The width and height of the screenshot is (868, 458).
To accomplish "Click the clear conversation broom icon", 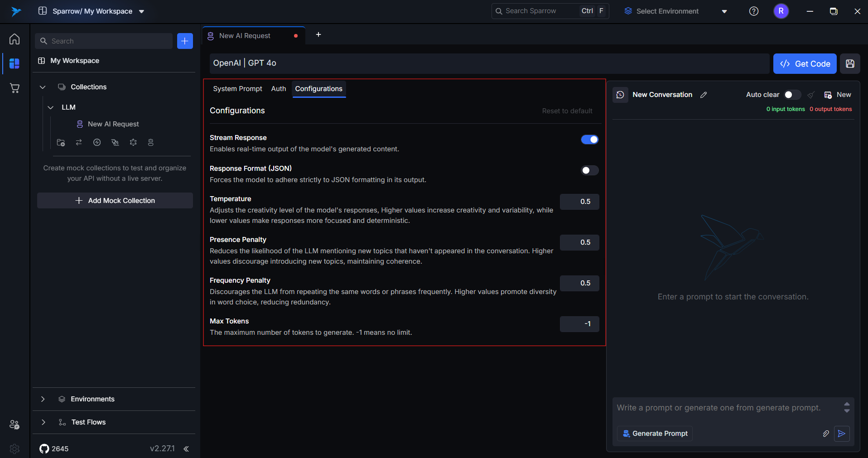I will 811,95.
